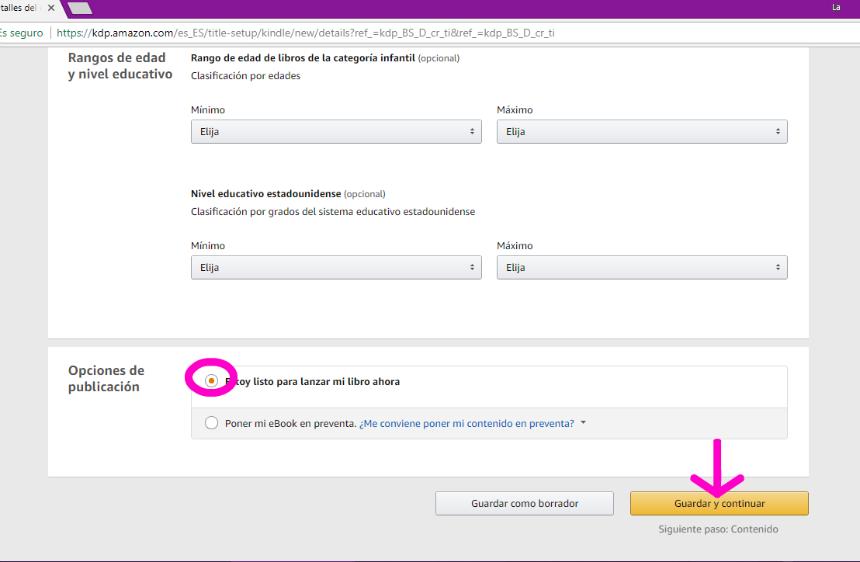Open the children's age range Máximo dropdown
Viewport: 860px width, 562px height.
(x=641, y=132)
